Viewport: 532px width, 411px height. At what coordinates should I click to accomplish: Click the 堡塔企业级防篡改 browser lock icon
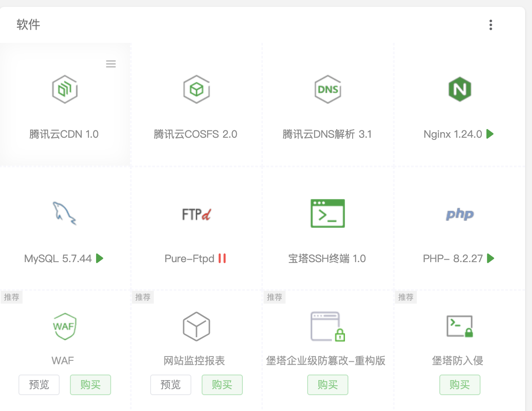[328, 326]
